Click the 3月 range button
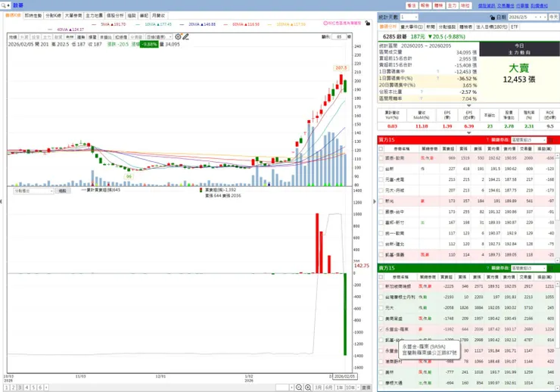The image size is (560, 392). pos(318,387)
